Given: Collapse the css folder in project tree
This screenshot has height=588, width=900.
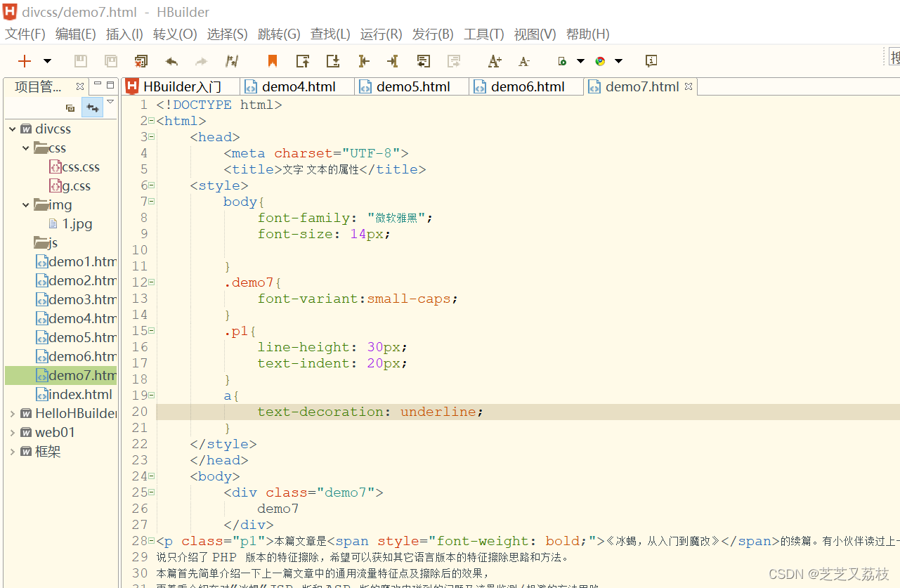Looking at the screenshot, I should [26, 148].
